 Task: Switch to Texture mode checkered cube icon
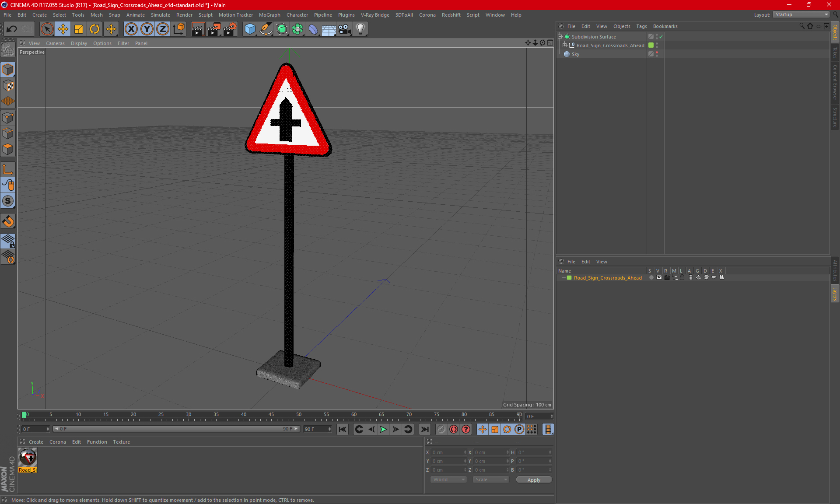click(x=8, y=86)
